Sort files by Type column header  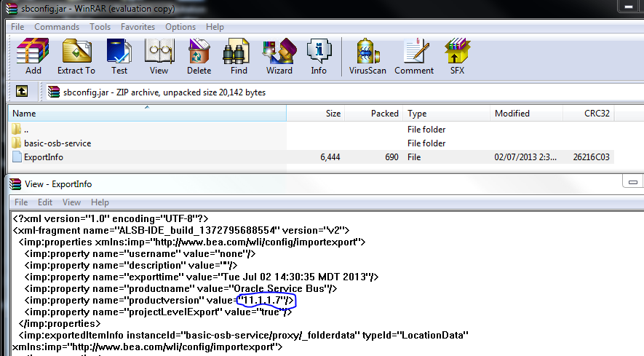[x=446, y=114]
